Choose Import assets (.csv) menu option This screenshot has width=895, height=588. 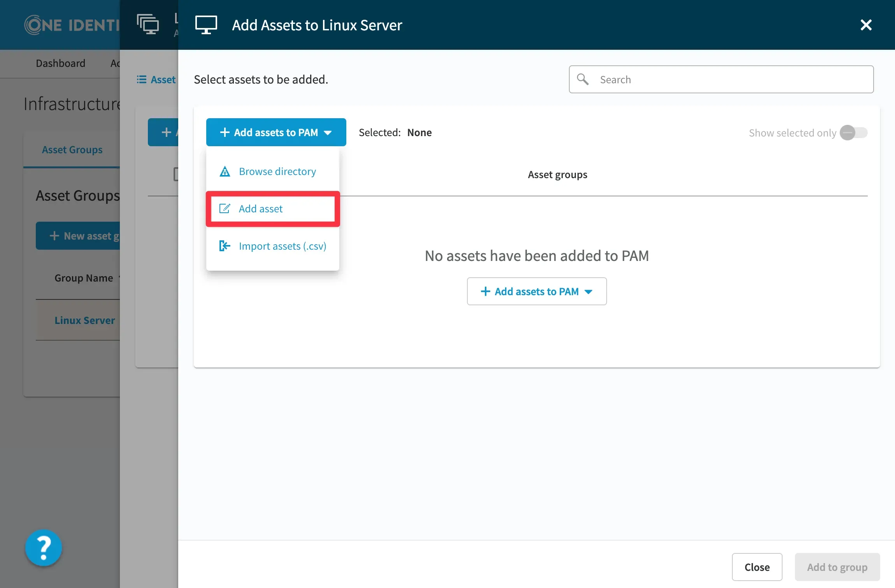pos(282,246)
